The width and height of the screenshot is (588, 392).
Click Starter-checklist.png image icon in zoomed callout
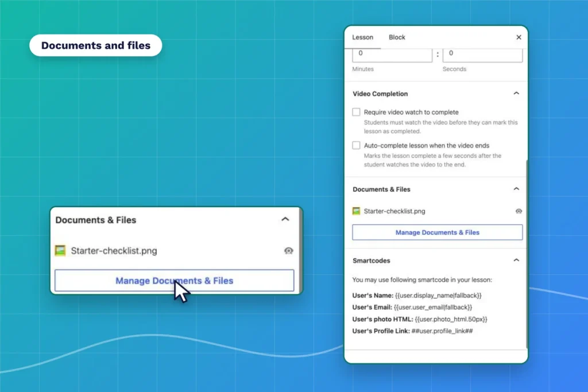tap(60, 251)
